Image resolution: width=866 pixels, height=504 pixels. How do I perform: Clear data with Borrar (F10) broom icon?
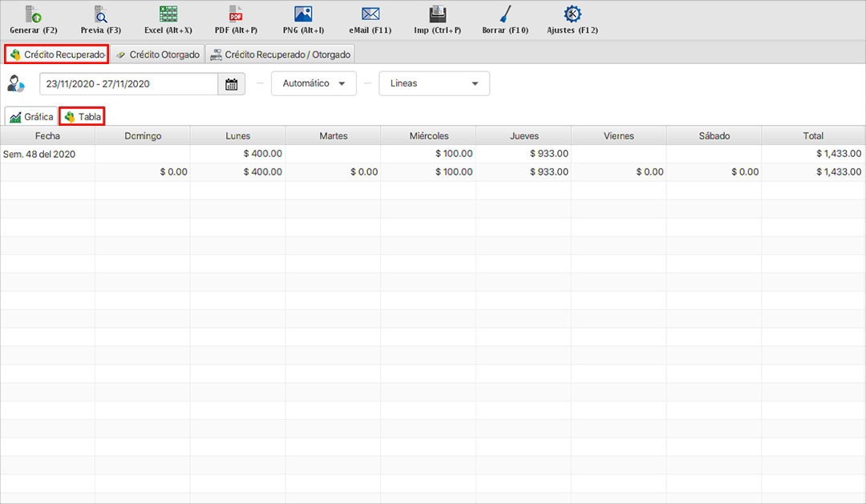505,14
